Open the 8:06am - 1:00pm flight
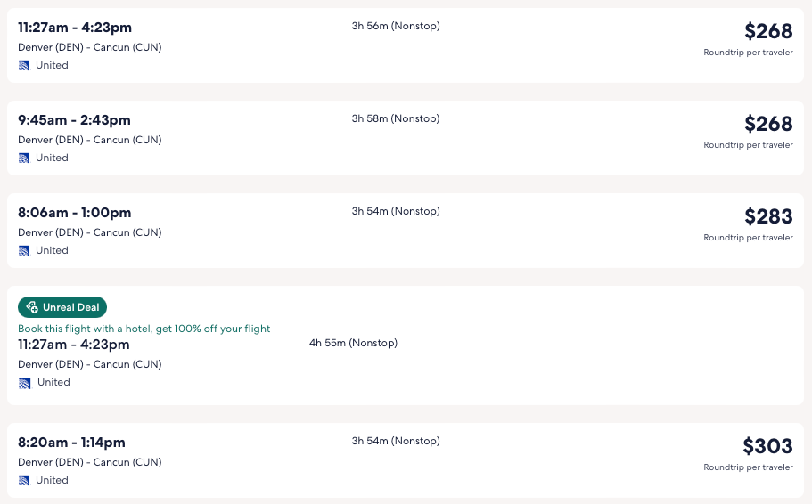 pyautogui.click(x=74, y=213)
